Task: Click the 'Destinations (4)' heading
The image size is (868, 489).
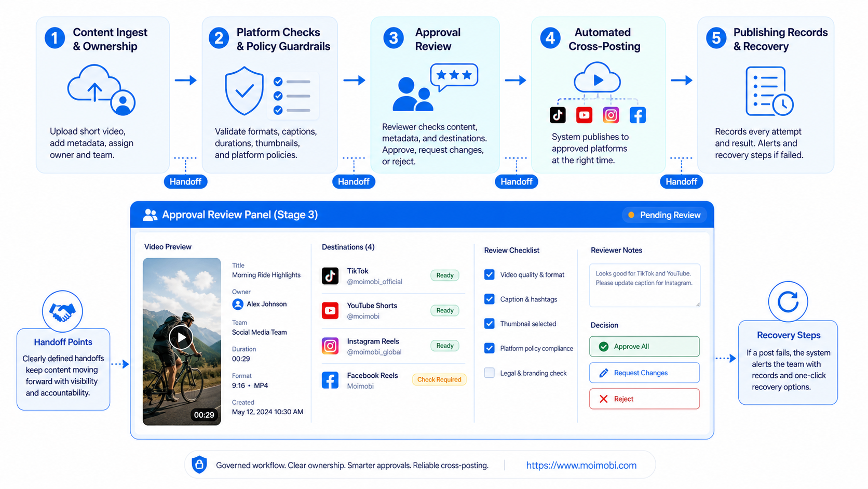Action: click(x=348, y=247)
